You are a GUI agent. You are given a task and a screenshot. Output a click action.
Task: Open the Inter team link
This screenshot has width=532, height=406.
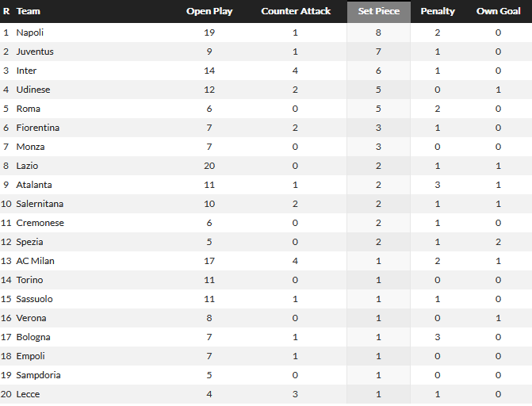[x=26, y=71]
